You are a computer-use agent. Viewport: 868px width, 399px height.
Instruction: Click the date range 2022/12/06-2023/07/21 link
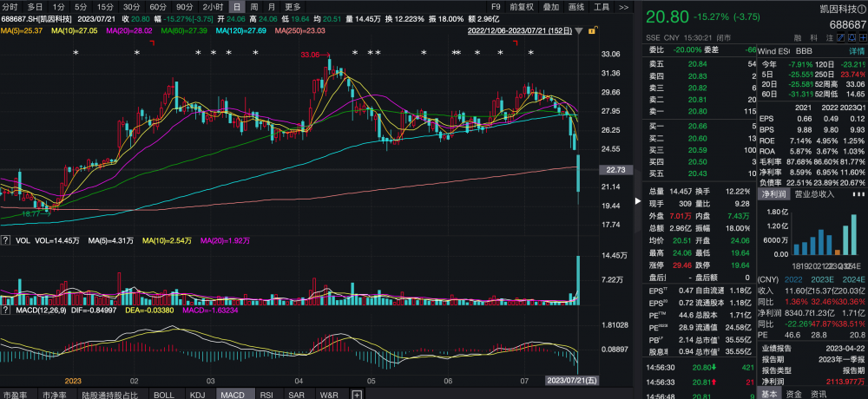[x=520, y=31]
